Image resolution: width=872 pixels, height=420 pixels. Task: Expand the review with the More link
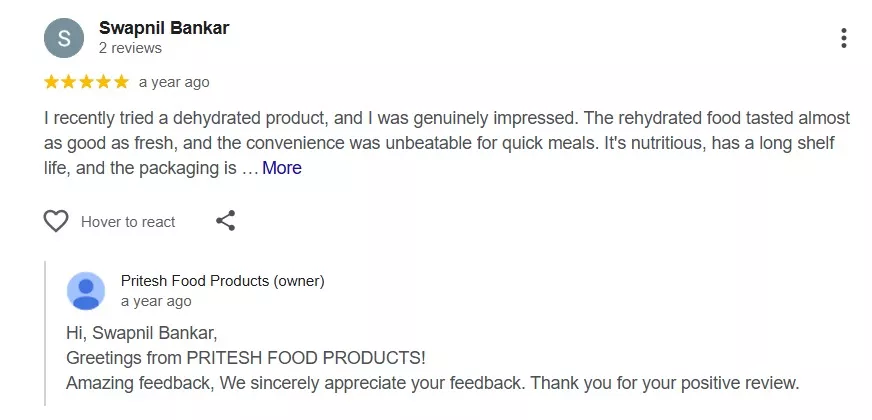281,168
